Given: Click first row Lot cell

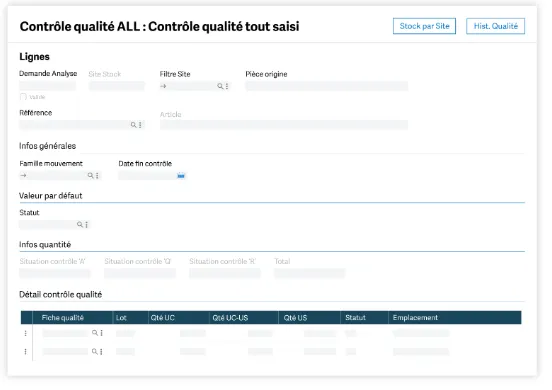Looking at the screenshot, I should tap(125, 333).
